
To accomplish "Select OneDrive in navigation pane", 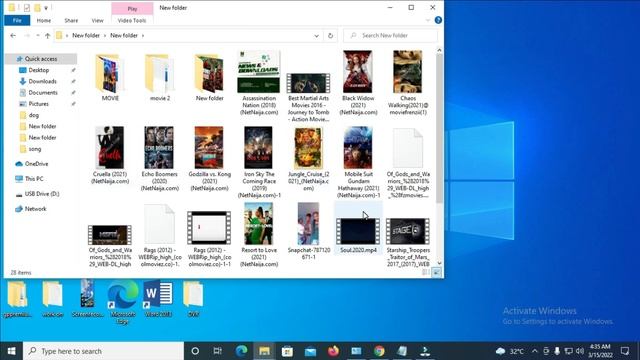I will tap(36, 164).
